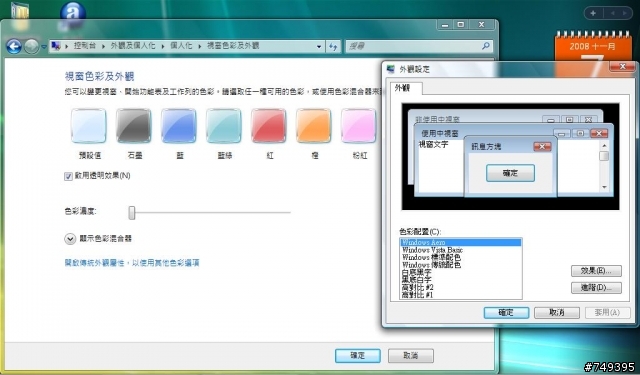Choose the 粉紅 pink color swatch
Screen dimensions: 640x375
pos(358,126)
